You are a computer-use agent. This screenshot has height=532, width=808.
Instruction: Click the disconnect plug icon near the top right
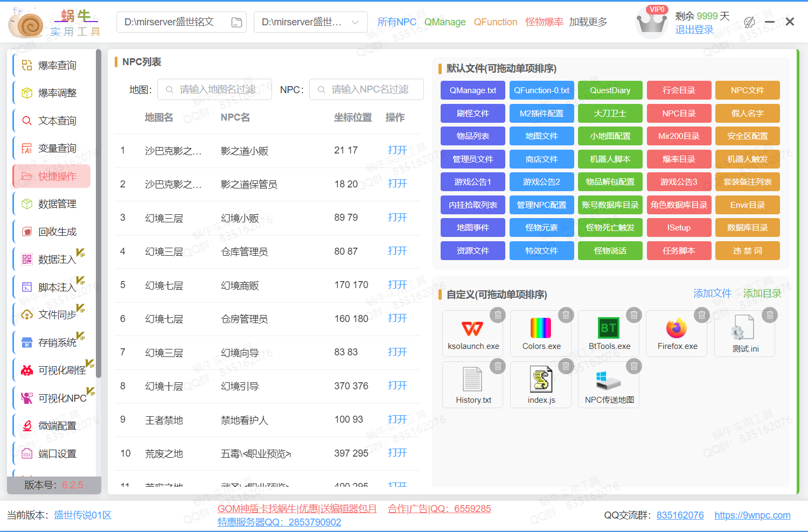tap(749, 22)
